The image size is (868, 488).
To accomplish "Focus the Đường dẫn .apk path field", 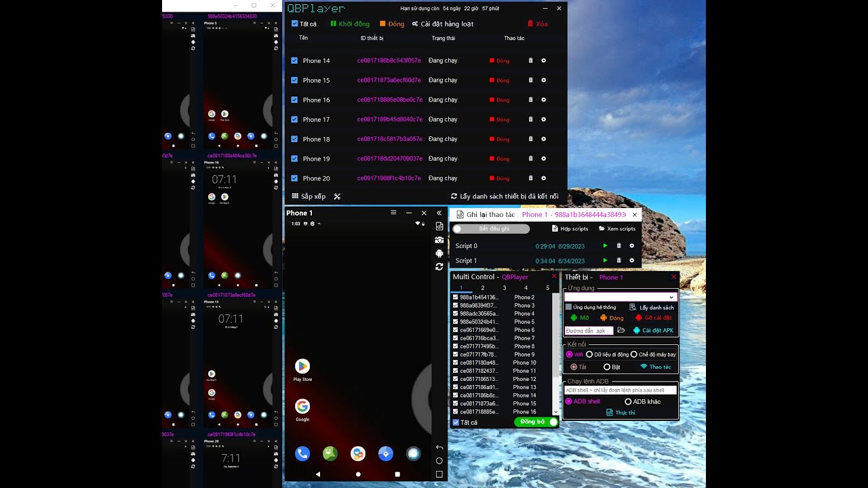I will pyautogui.click(x=589, y=331).
